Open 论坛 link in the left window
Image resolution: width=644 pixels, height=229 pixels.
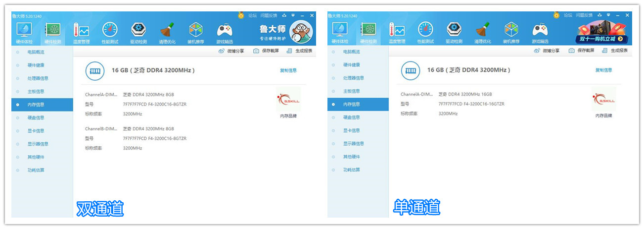tap(252, 15)
